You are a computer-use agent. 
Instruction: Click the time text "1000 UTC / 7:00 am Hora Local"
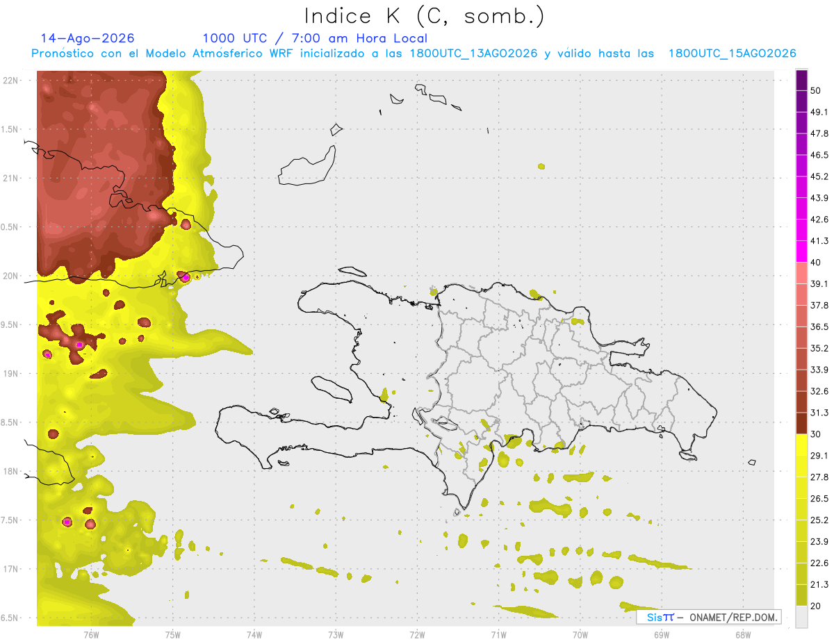315,38
